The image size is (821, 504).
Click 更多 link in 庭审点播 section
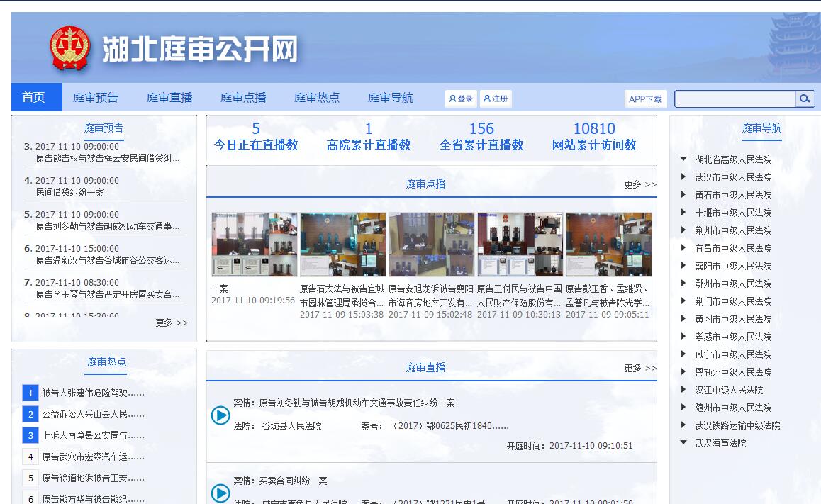pyautogui.click(x=640, y=184)
